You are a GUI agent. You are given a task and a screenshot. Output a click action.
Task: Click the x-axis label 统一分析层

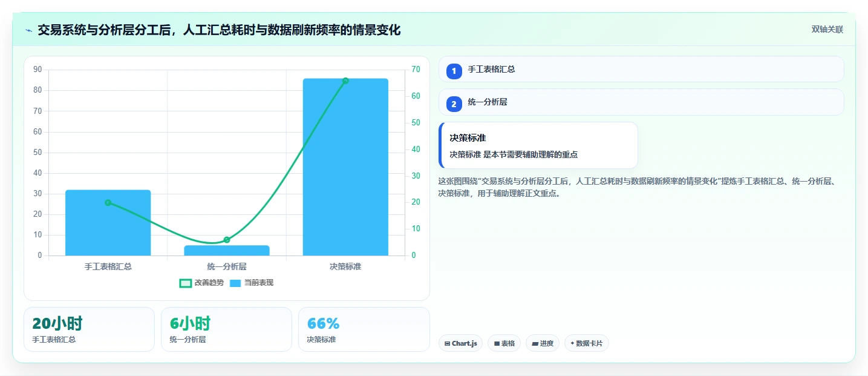227,266
